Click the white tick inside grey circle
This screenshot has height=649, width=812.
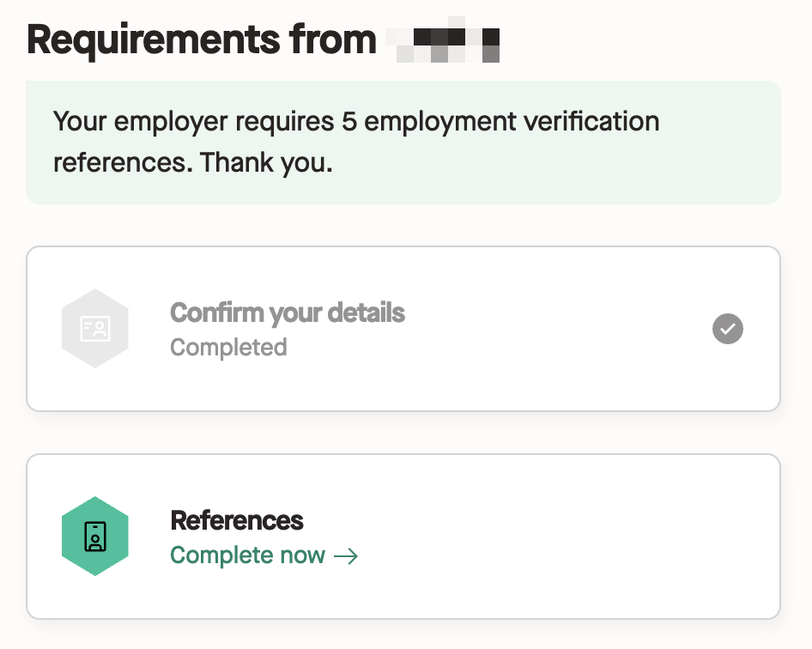[728, 329]
